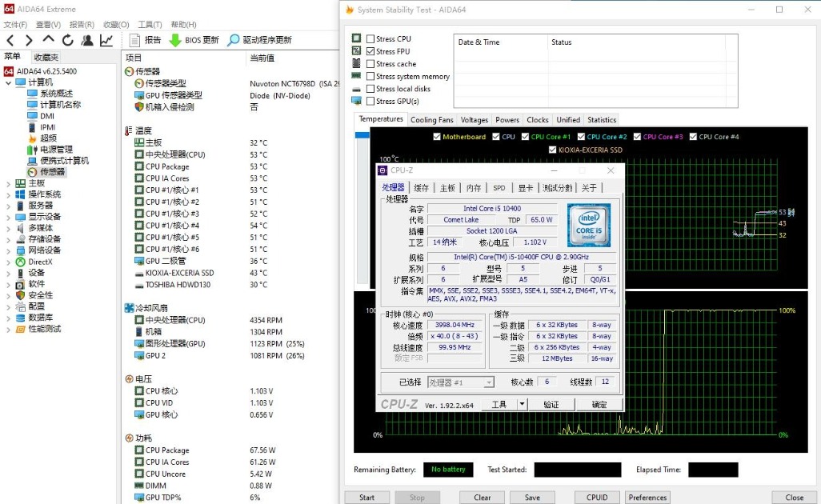
Task: Select 传感器 sensor tree item
Action: 52,172
